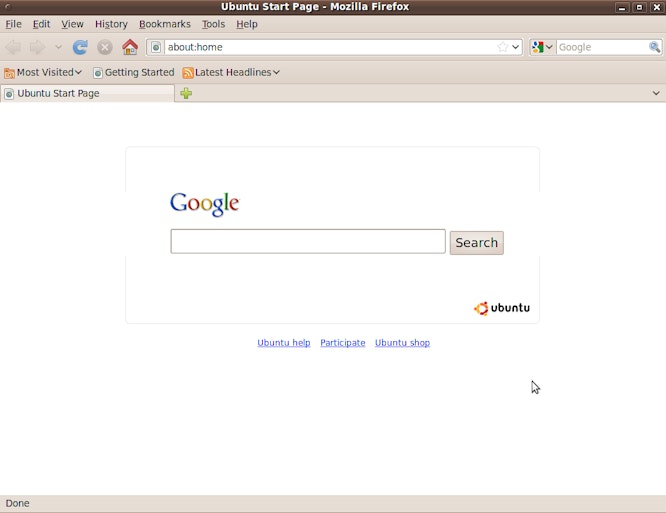Click the Back arrow navigation button
Screen dimensions: 666x513
(x=13, y=47)
